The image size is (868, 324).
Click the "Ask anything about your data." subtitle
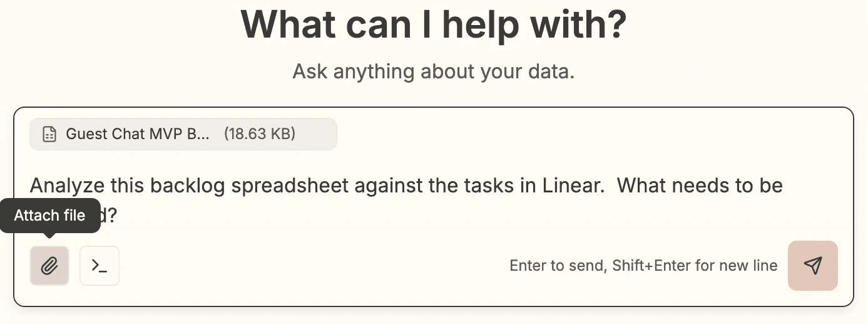[433, 71]
